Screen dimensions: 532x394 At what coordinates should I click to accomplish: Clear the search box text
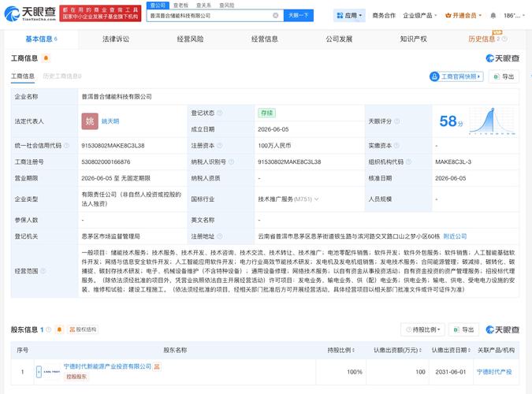(x=276, y=15)
